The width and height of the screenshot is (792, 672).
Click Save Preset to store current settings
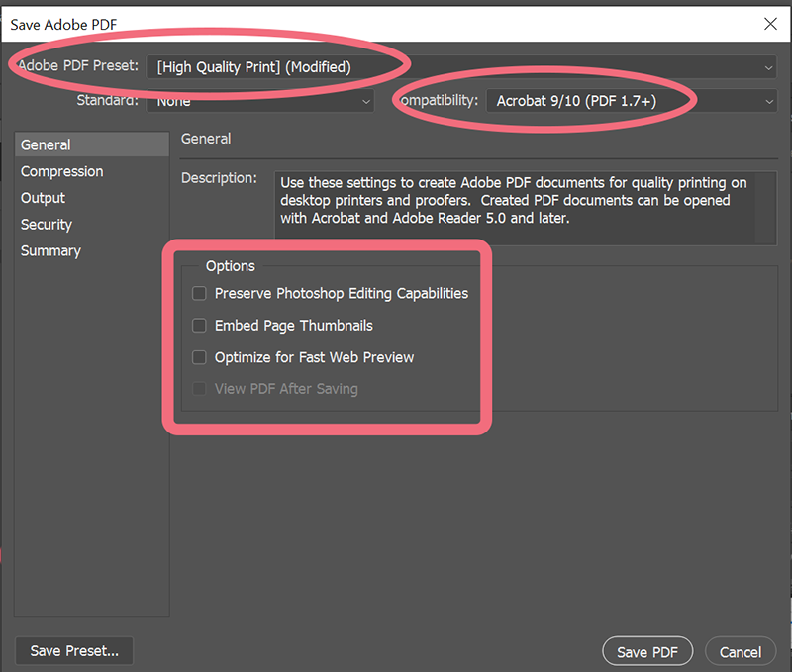point(73,650)
